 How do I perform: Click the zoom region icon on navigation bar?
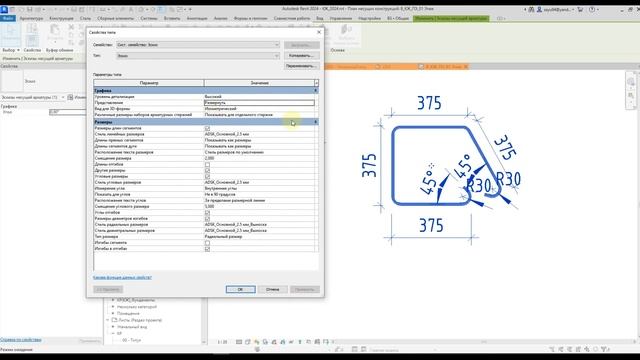tap(631, 96)
